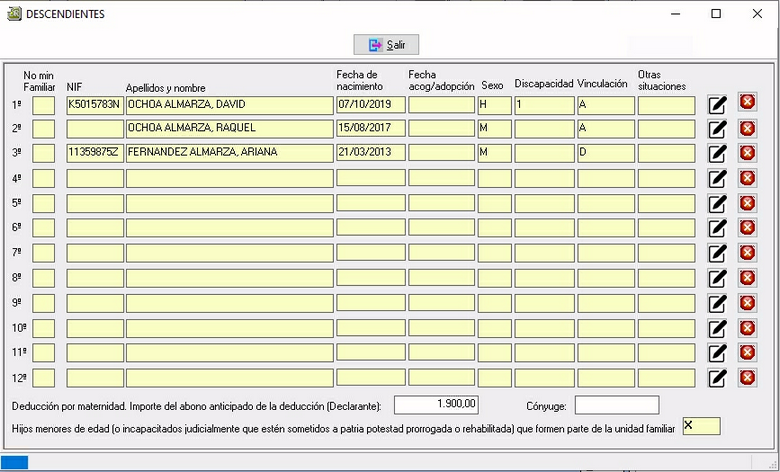Click edit icon for row 11º

[717, 354]
